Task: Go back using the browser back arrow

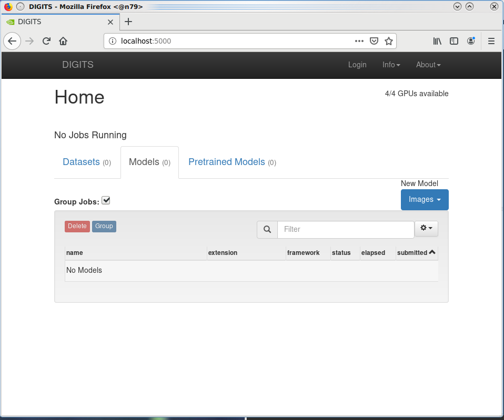Action: [12, 41]
